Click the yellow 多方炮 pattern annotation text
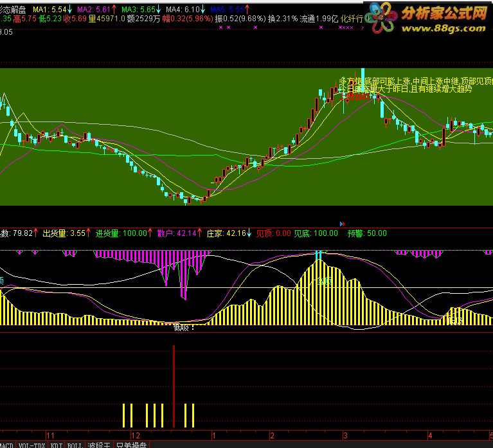Viewport: 493px width, 448px height. tap(416, 81)
